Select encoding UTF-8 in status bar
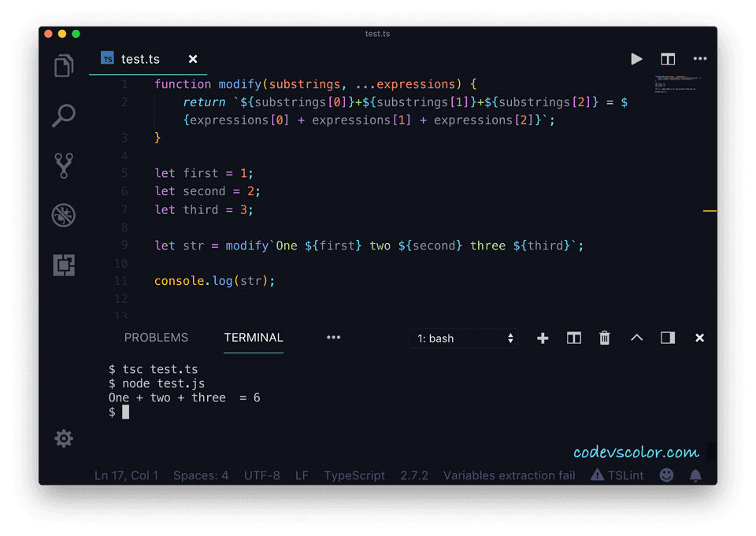This screenshot has width=756, height=536. 261,475
